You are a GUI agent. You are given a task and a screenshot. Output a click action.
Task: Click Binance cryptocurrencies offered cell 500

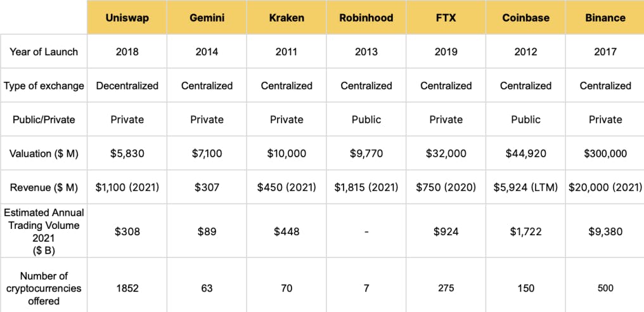pyautogui.click(x=605, y=288)
